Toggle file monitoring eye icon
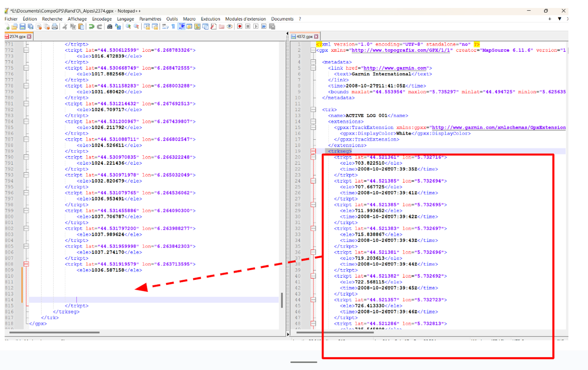This screenshot has width=588, height=370. [229, 27]
